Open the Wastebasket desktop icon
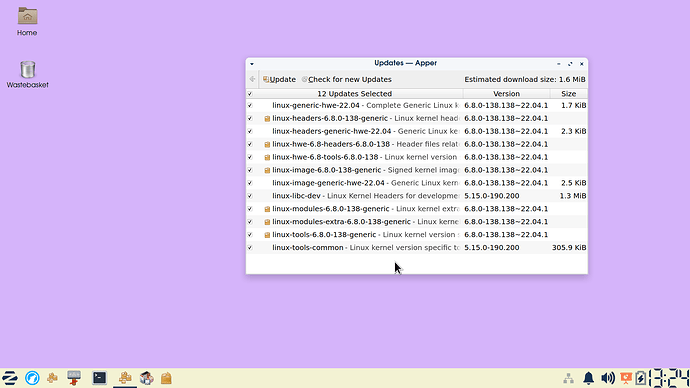 (x=27, y=74)
